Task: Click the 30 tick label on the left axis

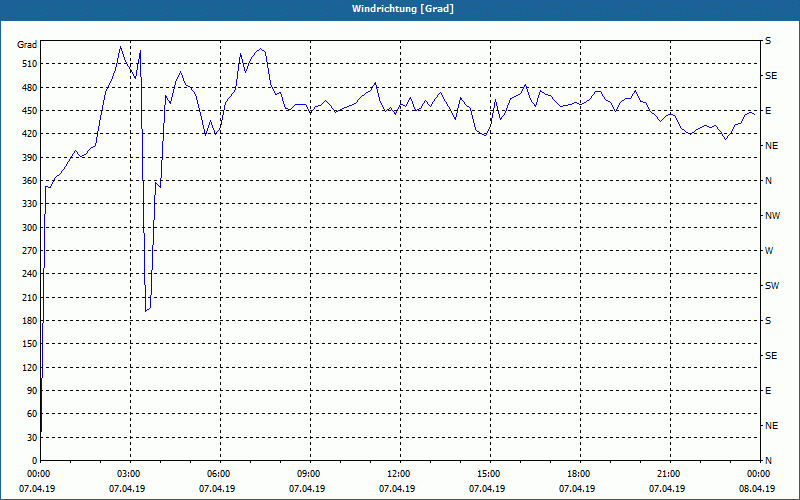Action: coord(32,437)
